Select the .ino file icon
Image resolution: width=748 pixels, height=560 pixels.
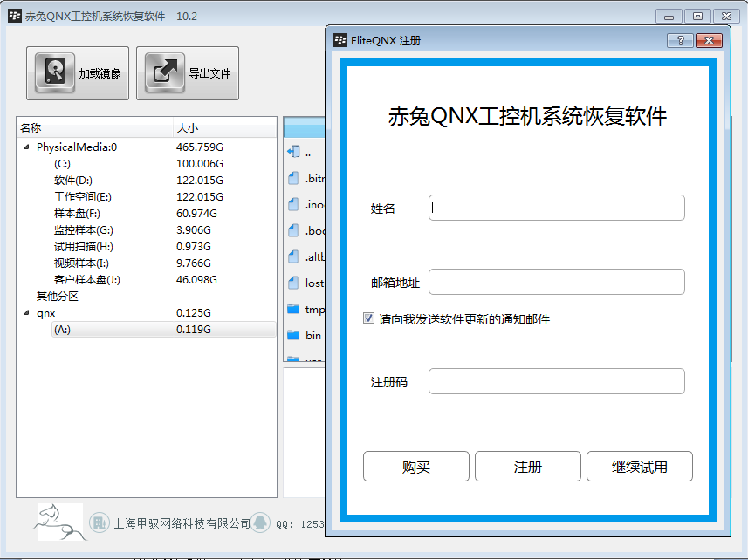tap(293, 204)
